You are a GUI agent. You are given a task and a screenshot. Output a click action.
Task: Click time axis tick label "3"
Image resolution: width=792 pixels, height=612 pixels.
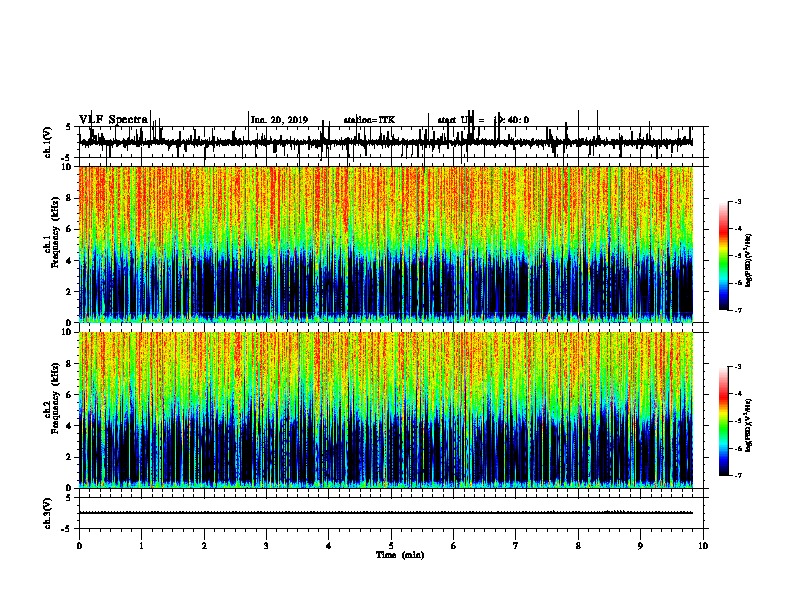click(x=266, y=546)
